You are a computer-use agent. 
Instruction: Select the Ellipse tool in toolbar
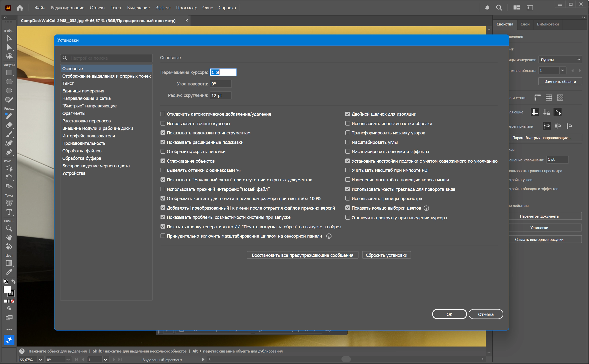(x=9, y=82)
